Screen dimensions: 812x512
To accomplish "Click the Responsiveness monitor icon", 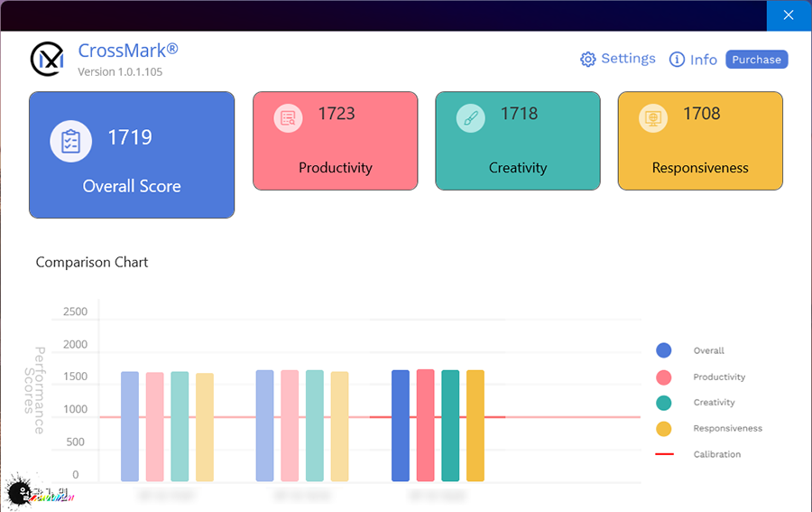I will click(653, 118).
